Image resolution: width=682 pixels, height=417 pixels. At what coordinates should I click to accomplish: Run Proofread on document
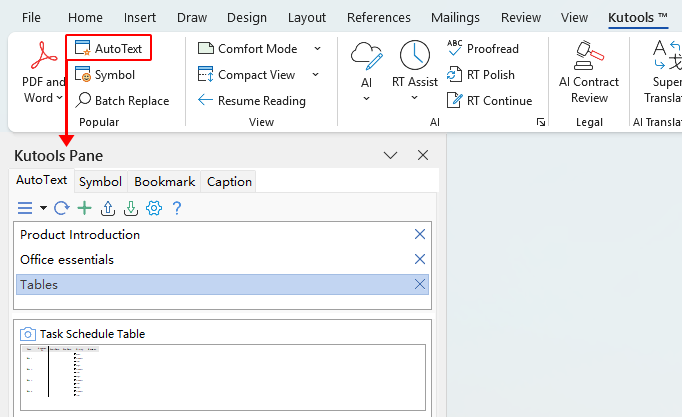pyautogui.click(x=483, y=48)
